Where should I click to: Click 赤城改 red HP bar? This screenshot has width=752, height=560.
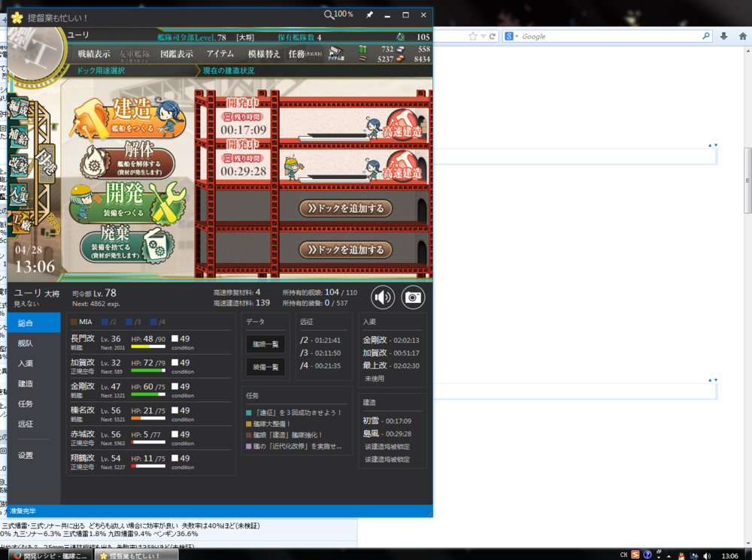pos(148,442)
